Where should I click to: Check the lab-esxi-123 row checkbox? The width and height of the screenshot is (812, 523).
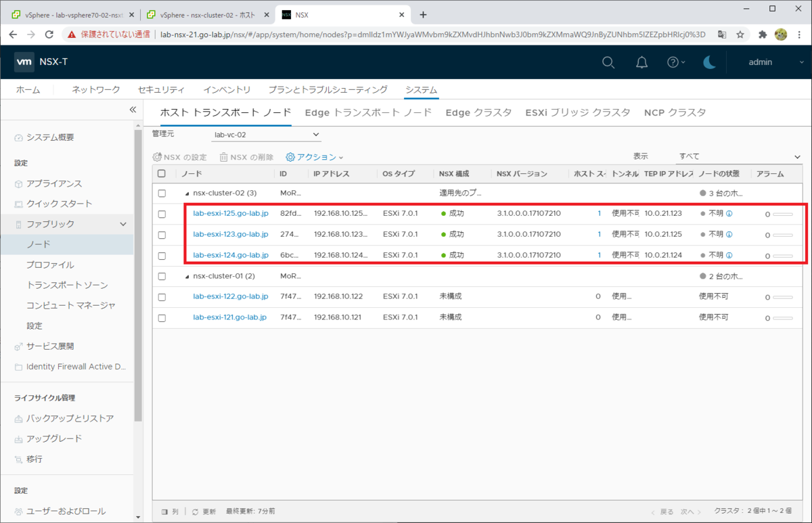click(162, 235)
